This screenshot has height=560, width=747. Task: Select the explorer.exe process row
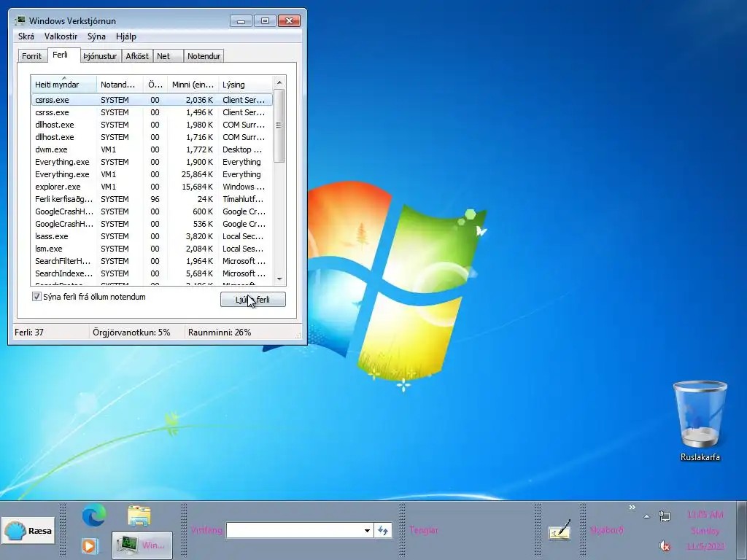(152, 187)
